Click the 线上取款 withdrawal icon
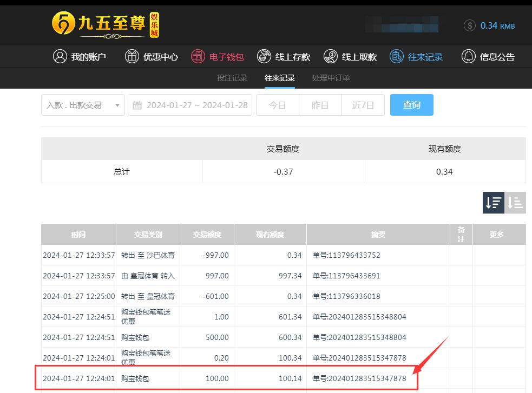This screenshot has width=532, height=393. click(331, 56)
